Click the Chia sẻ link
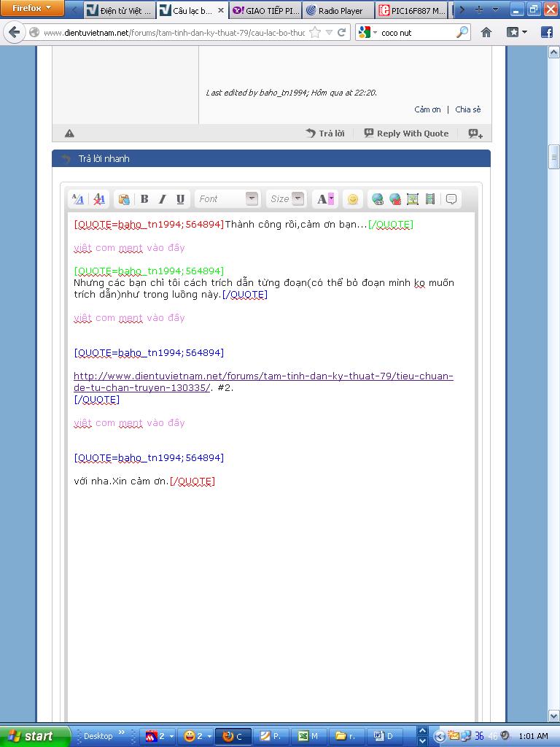Viewport: 560px width, 747px height. [468, 109]
